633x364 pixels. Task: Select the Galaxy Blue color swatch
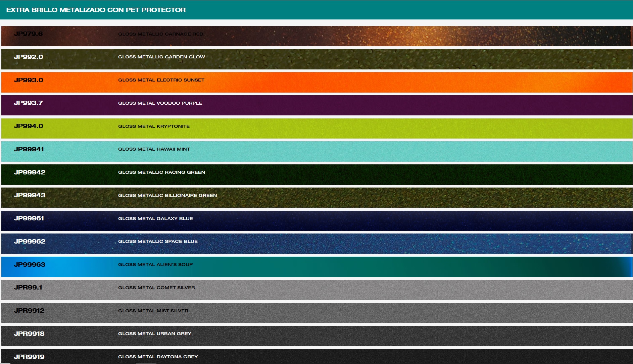click(x=316, y=221)
